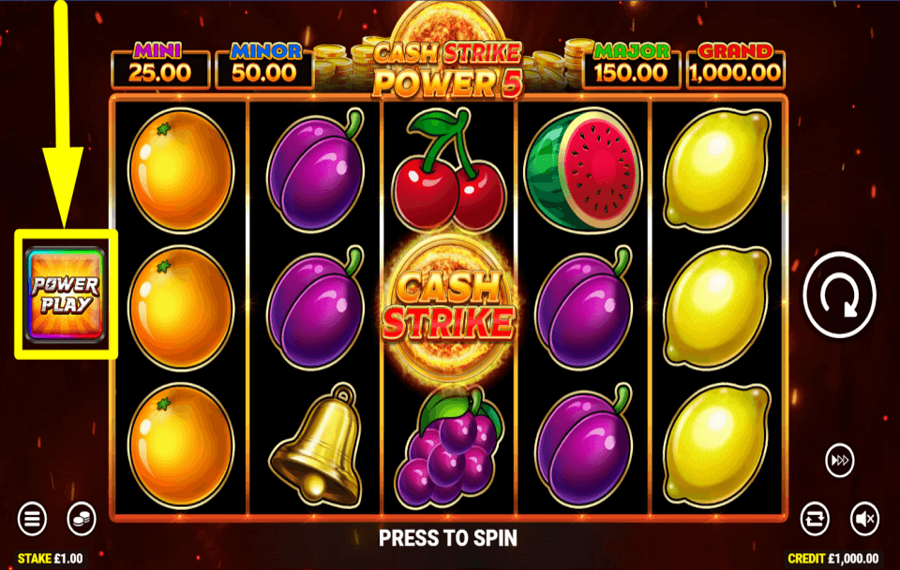900x570 pixels.
Task: Click the Grand 1,000.00 jackpot panel
Action: tap(735, 66)
